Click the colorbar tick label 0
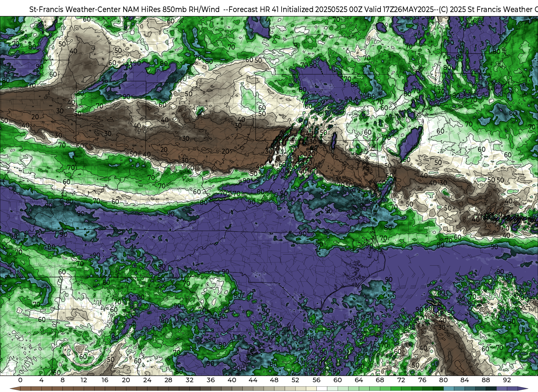Screen dimensions: 538x392 (20, 380)
